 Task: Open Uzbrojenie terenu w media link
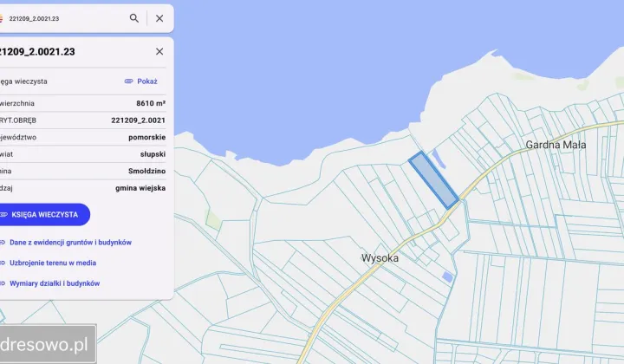(x=53, y=263)
